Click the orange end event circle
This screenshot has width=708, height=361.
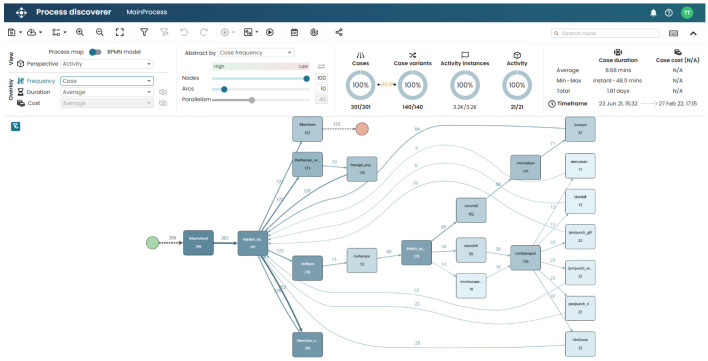(x=362, y=129)
